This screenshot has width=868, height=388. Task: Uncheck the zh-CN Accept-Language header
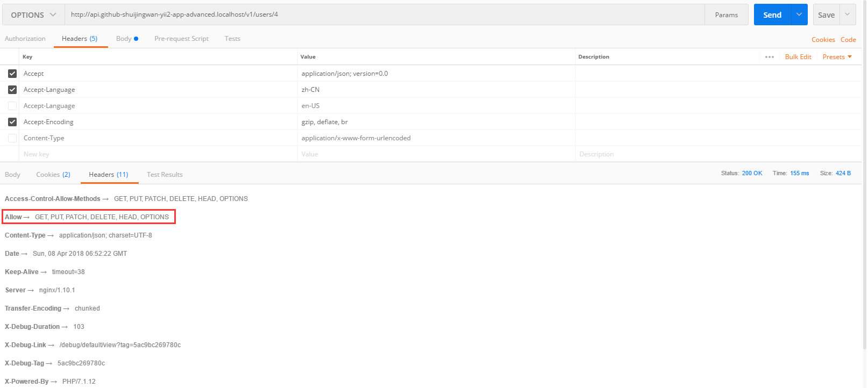click(12, 90)
